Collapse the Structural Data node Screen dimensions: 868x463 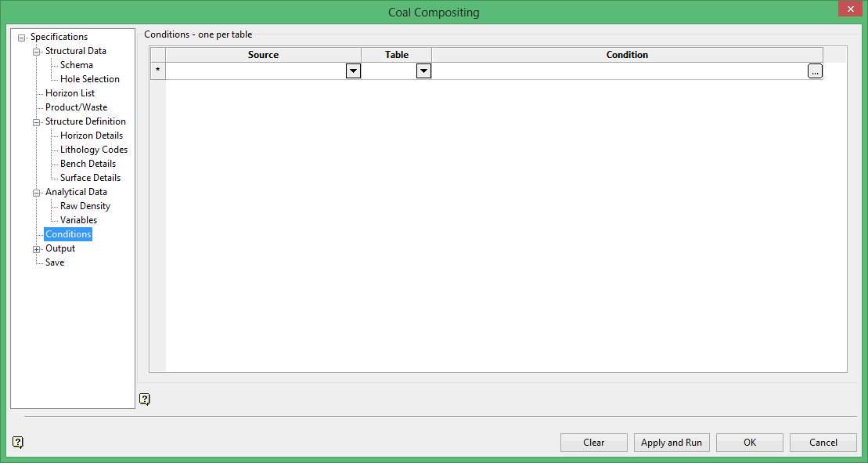[37, 52]
